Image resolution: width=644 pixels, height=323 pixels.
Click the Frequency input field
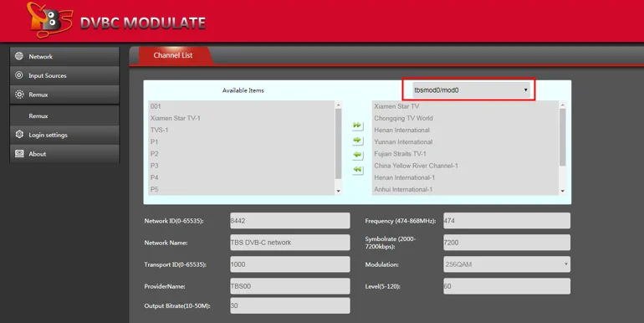pos(507,221)
